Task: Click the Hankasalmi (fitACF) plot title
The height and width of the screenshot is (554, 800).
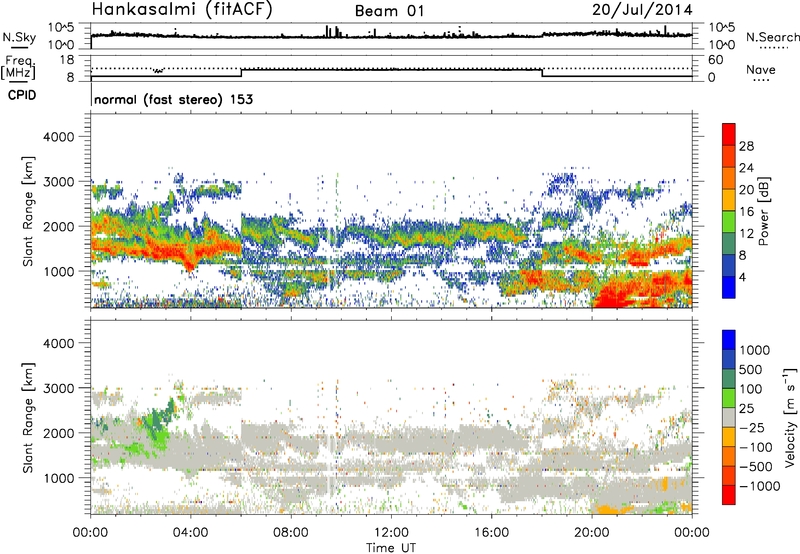Action: [x=182, y=10]
